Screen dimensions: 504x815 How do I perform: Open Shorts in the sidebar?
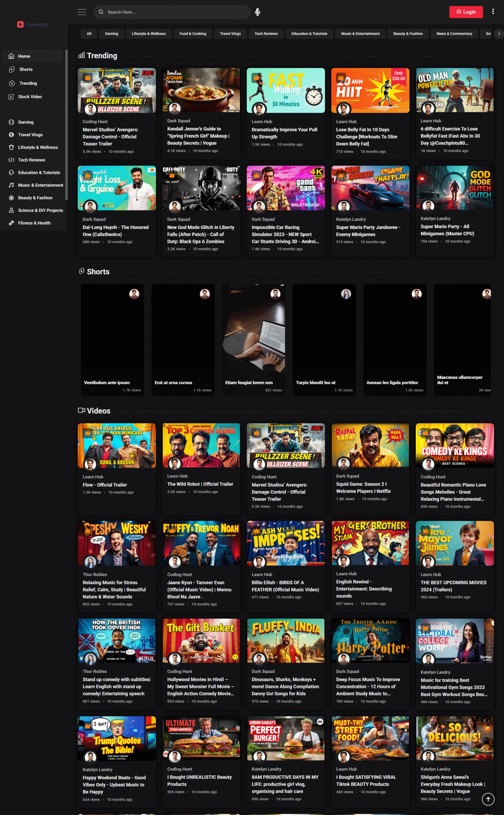tap(26, 69)
